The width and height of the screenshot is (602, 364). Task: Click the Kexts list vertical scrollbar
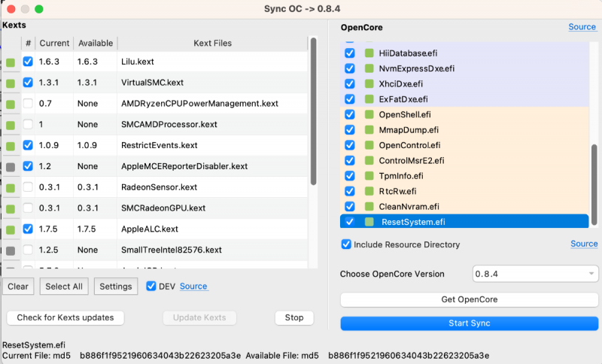click(x=313, y=113)
